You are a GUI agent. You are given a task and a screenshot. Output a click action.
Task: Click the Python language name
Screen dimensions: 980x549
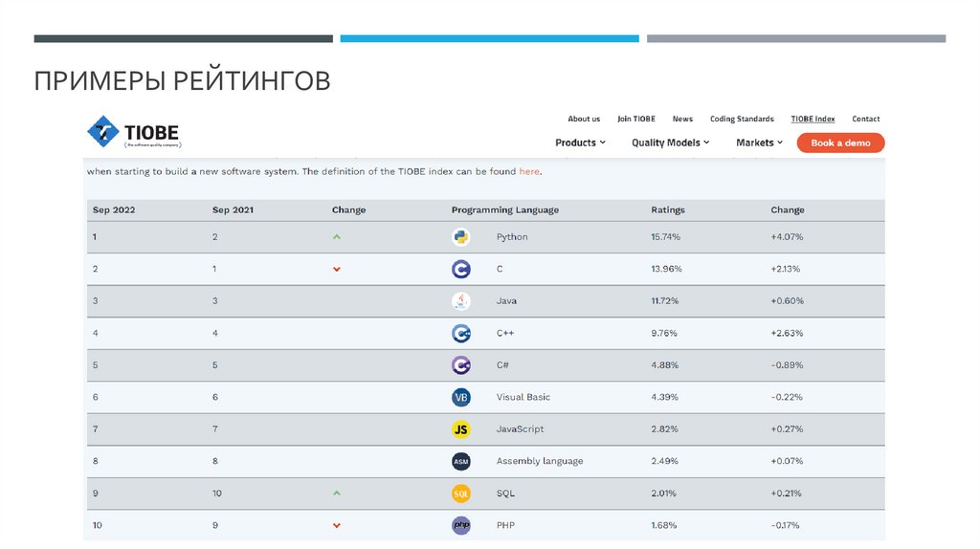coord(512,237)
